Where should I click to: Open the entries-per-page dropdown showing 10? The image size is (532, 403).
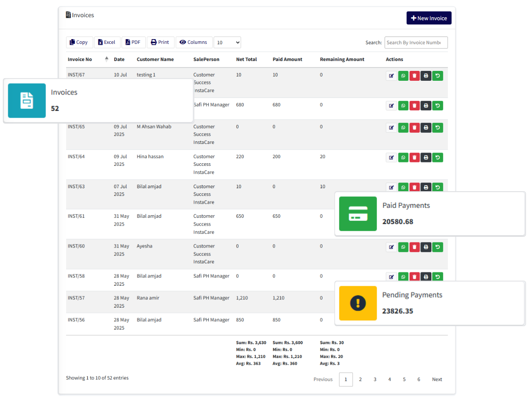tap(227, 43)
